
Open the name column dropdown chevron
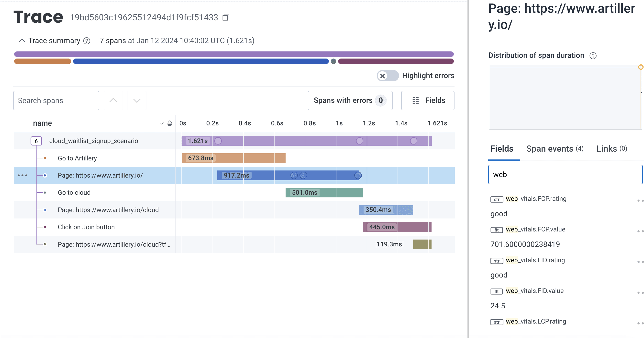pyautogui.click(x=162, y=123)
